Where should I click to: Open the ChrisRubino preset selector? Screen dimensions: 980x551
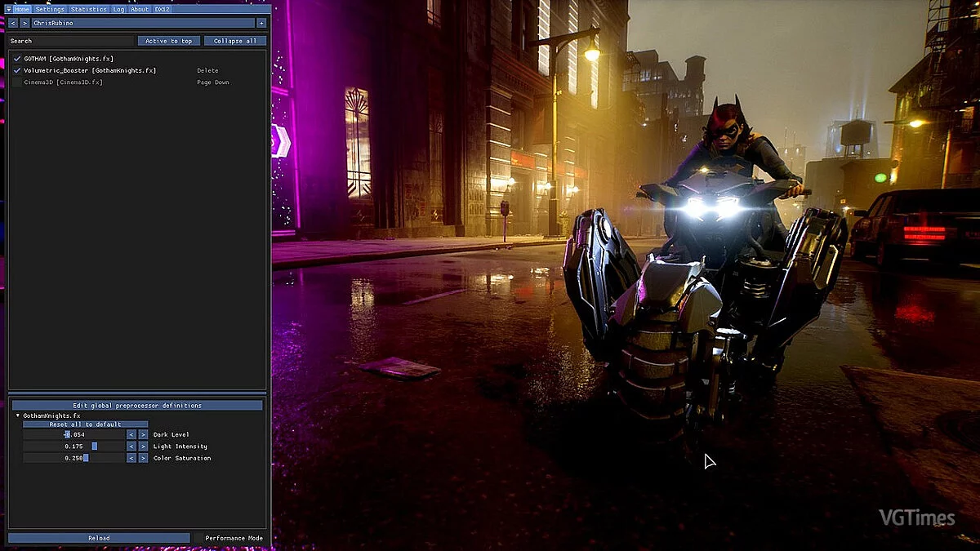tap(143, 23)
